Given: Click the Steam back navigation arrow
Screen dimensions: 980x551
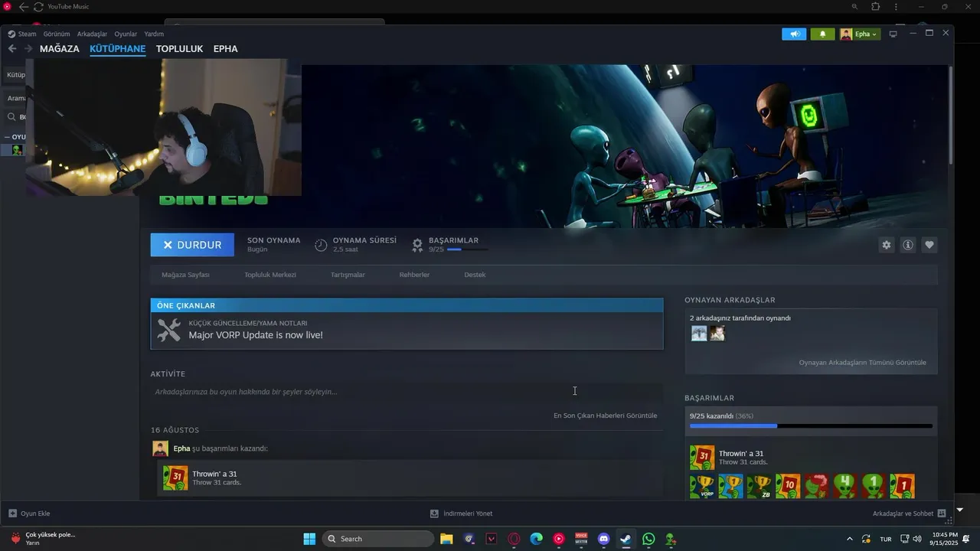Looking at the screenshot, I should tap(12, 49).
